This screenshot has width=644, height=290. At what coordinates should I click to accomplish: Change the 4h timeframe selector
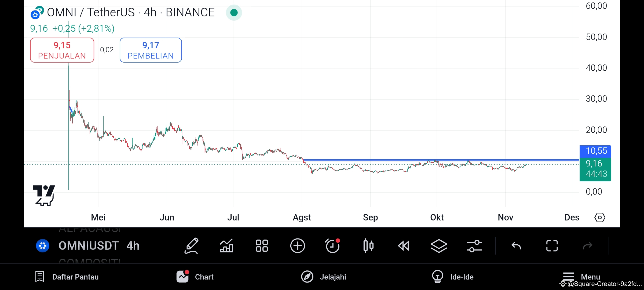click(133, 246)
